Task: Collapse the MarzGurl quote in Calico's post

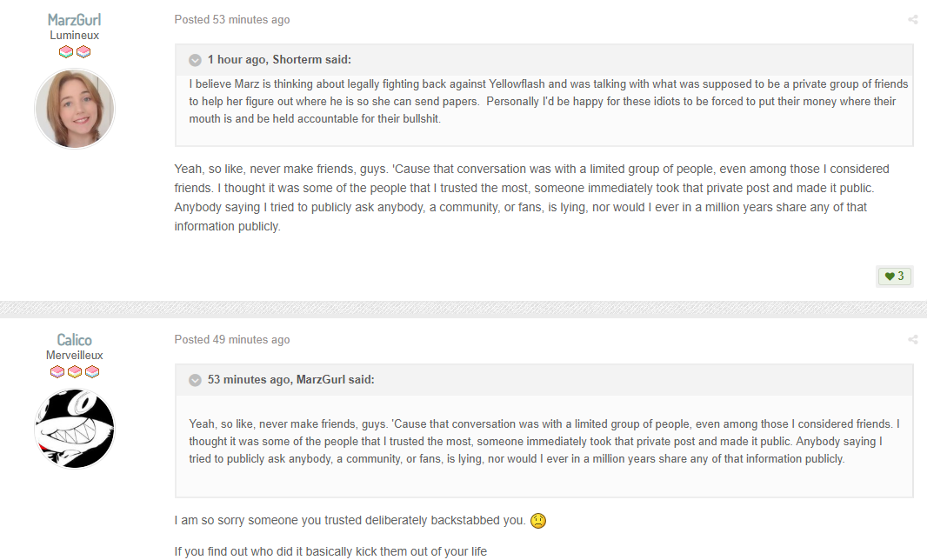Action: [x=195, y=380]
